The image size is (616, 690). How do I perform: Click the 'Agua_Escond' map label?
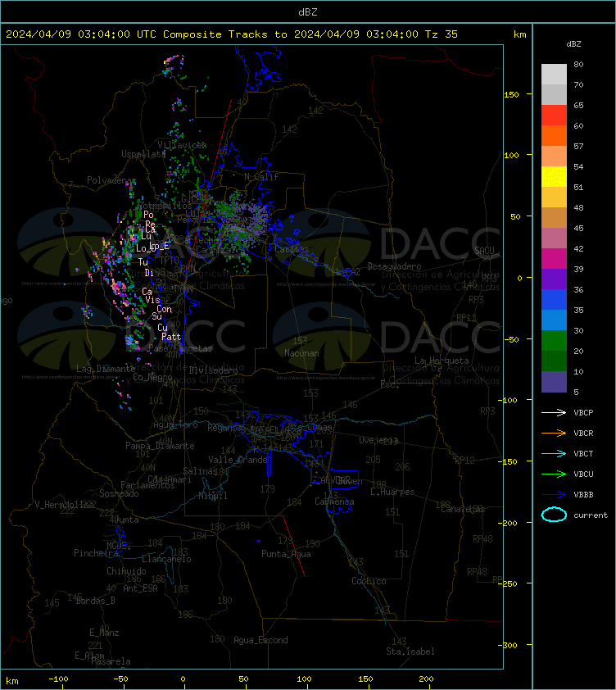pos(260,640)
